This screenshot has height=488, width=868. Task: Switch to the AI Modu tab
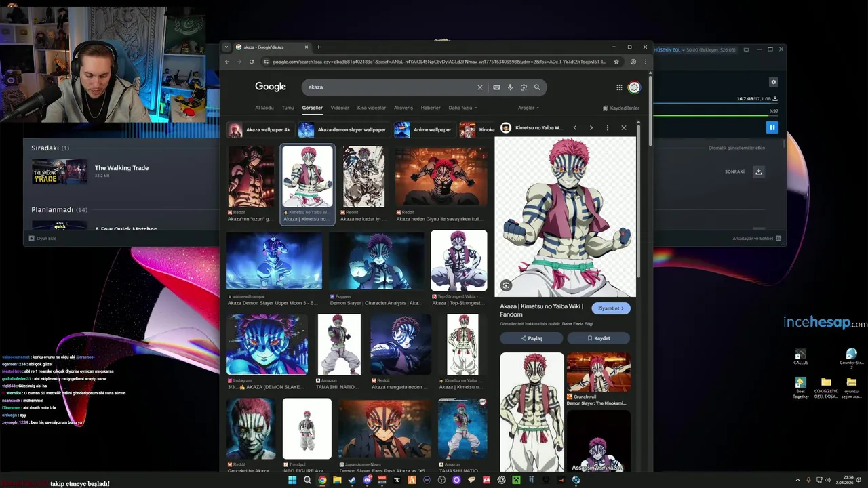pyautogui.click(x=264, y=108)
